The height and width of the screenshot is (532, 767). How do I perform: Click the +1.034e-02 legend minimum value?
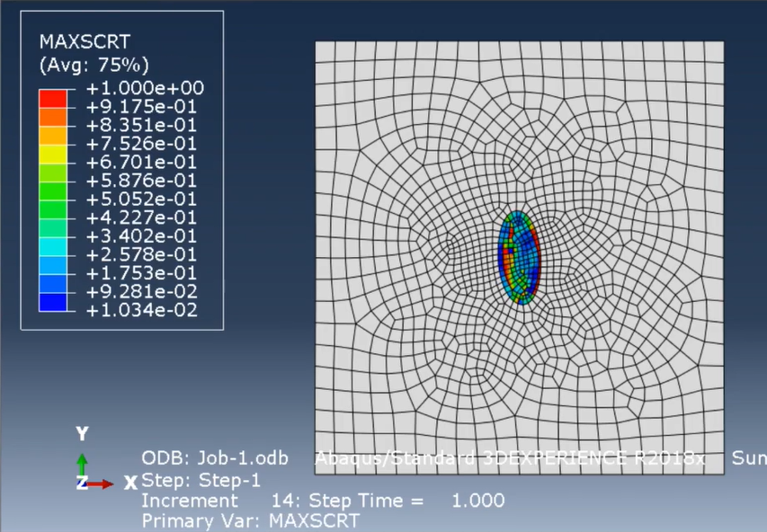142,310
